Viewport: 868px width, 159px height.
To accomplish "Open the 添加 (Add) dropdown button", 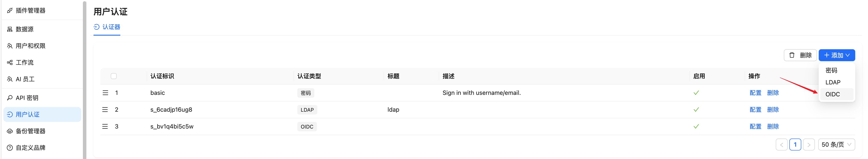I will click(x=836, y=55).
